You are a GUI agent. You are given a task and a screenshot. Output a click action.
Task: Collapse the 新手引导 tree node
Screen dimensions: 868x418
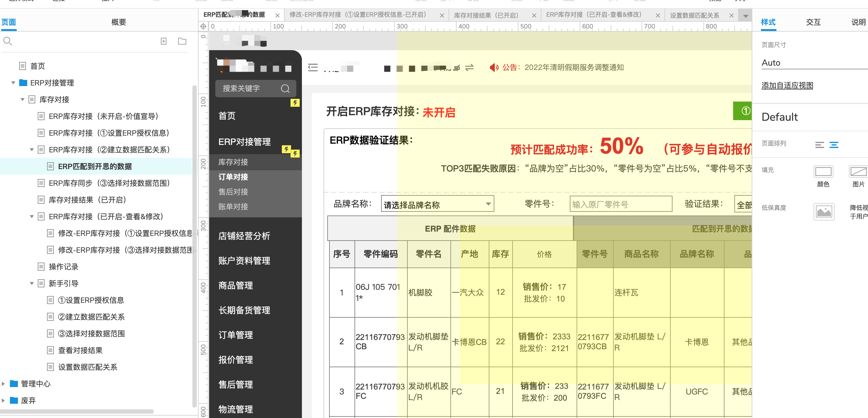[x=32, y=283]
